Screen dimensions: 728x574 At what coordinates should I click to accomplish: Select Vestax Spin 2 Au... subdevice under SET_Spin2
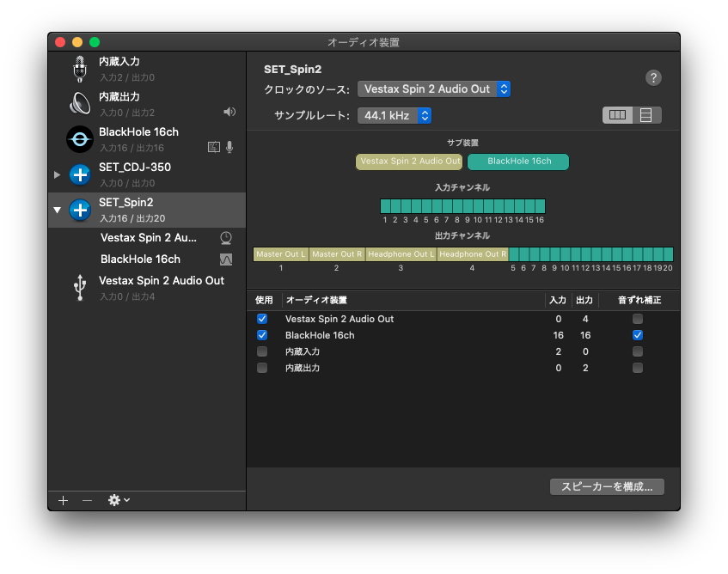[x=147, y=238]
